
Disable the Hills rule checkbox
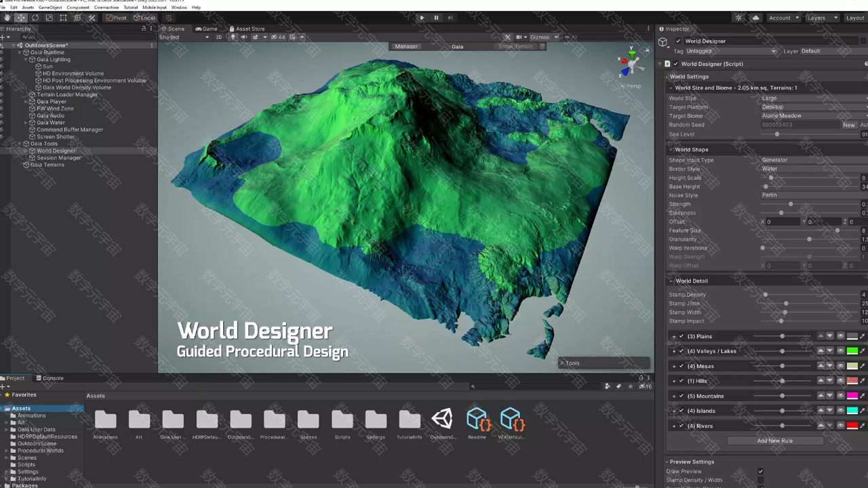682,381
